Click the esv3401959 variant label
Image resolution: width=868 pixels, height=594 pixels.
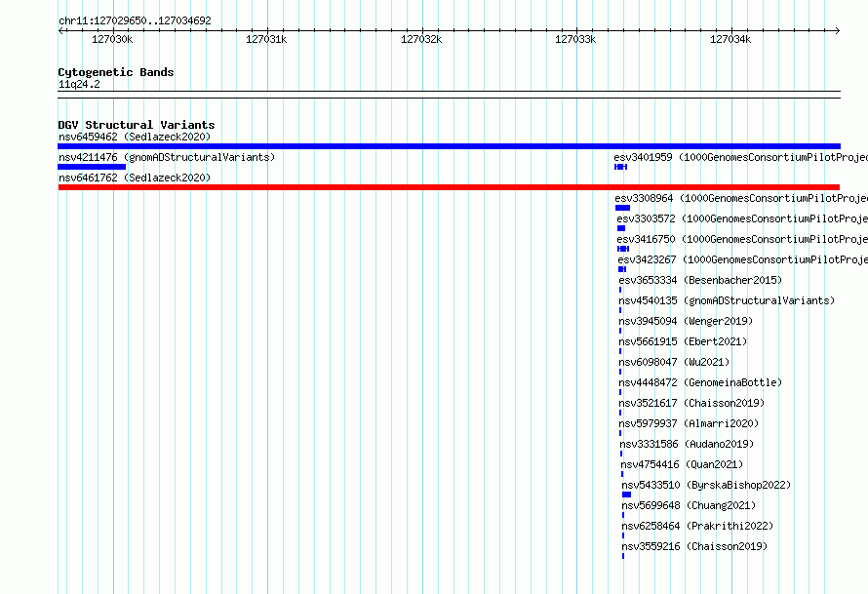coord(740,157)
